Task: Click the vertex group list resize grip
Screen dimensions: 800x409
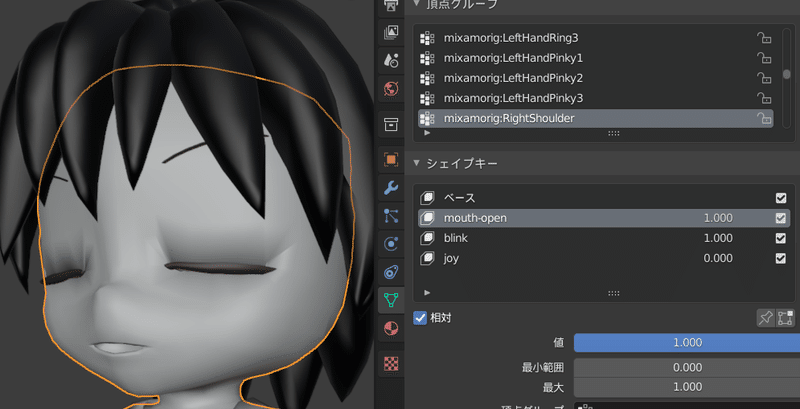Action: 614,133
